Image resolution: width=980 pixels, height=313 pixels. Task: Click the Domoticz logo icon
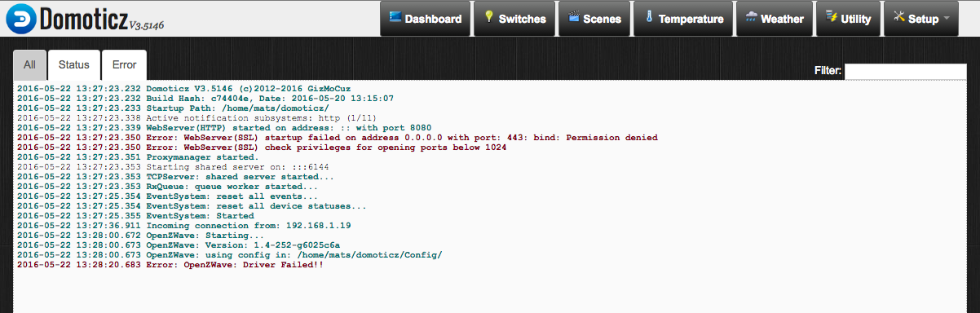pyautogui.click(x=20, y=19)
